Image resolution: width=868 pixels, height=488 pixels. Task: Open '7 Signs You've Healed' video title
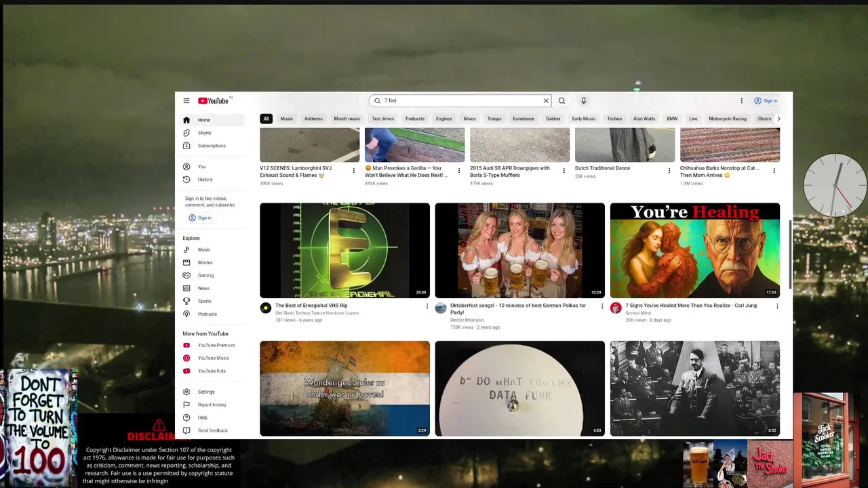[690, 306]
